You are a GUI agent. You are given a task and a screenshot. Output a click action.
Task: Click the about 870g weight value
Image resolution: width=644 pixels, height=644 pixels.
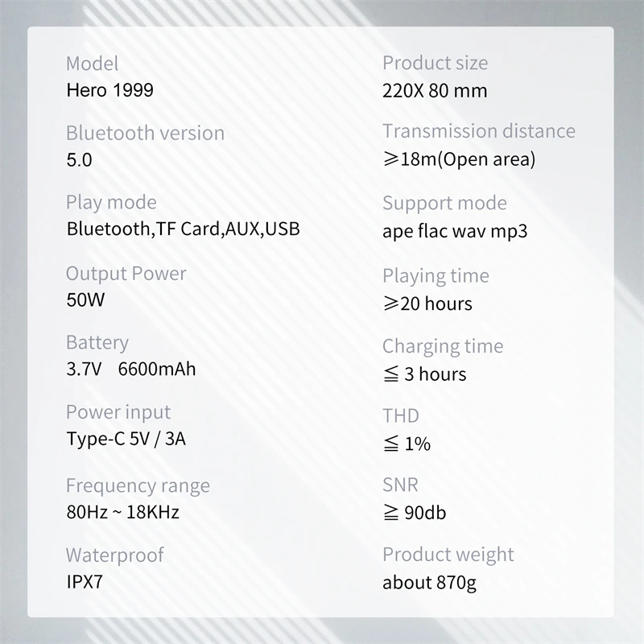(x=429, y=582)
